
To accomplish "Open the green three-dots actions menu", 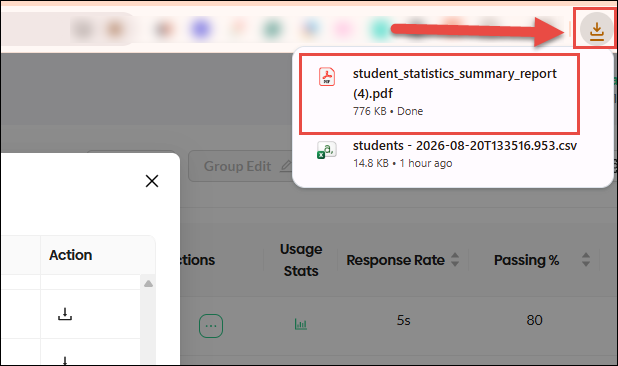I will point(211,326).
